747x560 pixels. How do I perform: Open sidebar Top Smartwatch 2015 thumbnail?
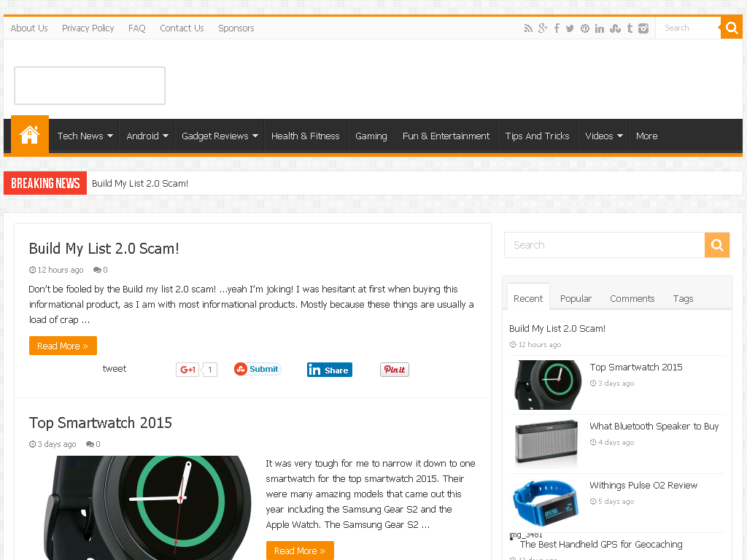547,385
